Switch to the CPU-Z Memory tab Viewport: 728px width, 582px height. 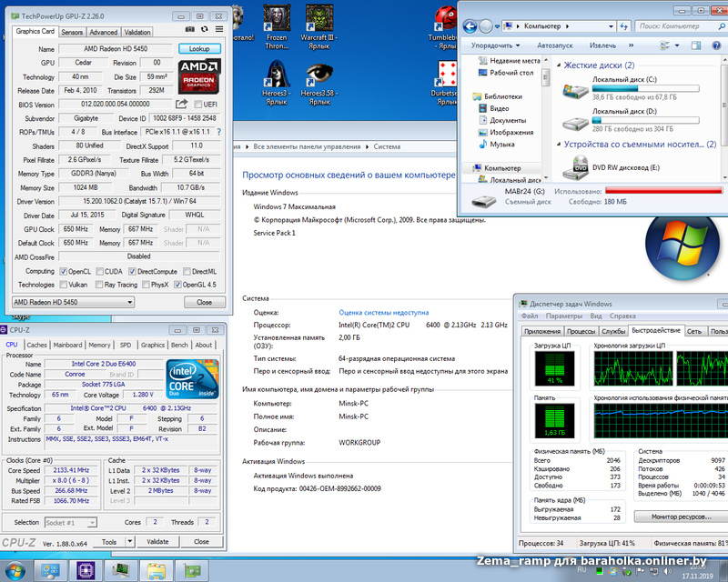click(x=99, y=345)
